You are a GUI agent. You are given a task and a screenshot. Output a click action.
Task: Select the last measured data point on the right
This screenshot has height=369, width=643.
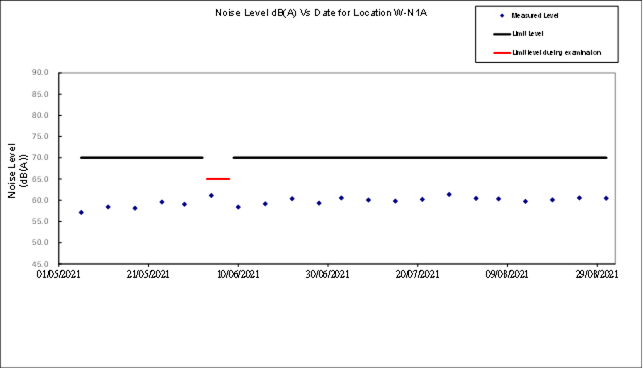pyautogui.click(x=606, y=198)
